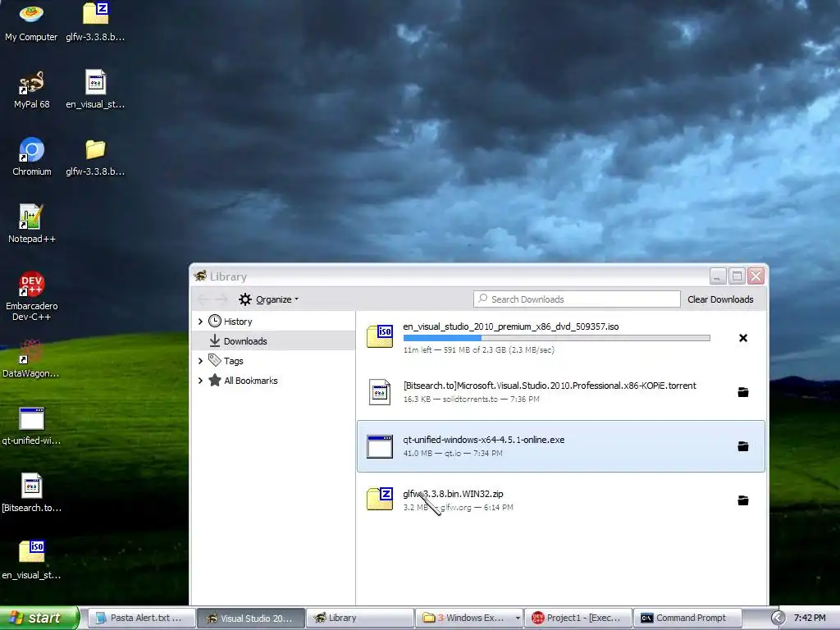
Task: Open DataWagon desktop shortcut
Action: pos(30,359)
